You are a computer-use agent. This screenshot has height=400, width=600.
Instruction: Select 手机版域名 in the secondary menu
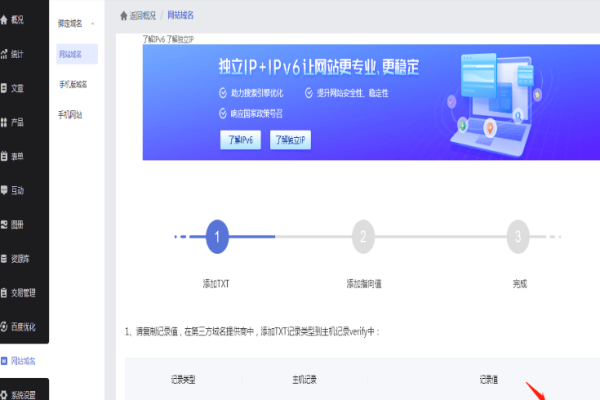coord(73,84)
